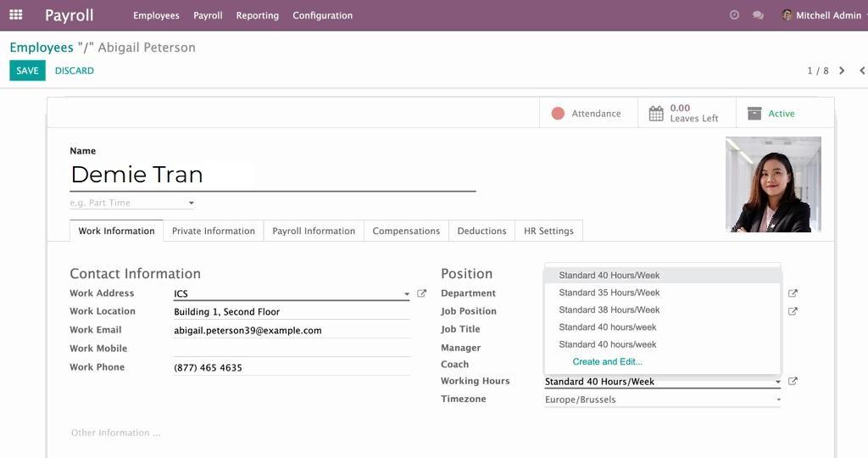The height and width of the screenshot is (458, 868).
Task: Open Payroll menu in top bar
Action: pos(208,15)
